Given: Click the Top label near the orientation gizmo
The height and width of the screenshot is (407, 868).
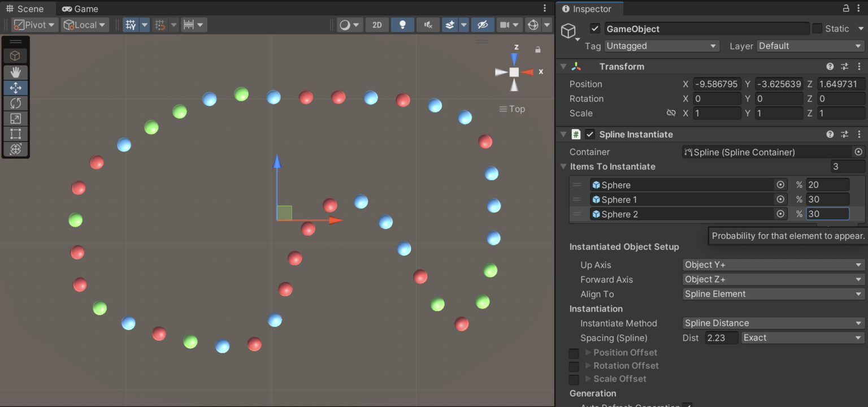Looking at the screenshot, I should tap(516, 109).
